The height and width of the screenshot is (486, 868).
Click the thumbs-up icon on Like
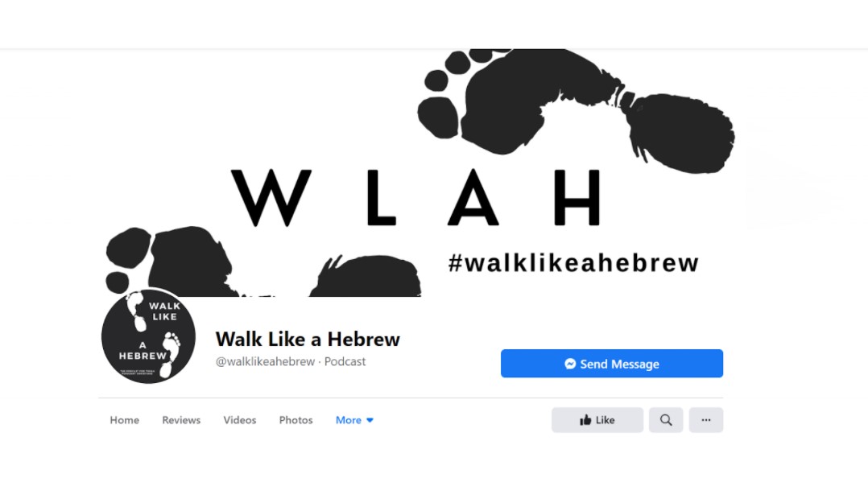pos(585,420)
